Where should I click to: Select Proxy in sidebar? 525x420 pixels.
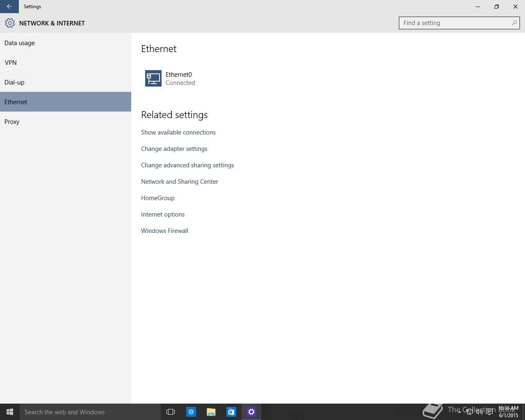click(x=66, y=121)
